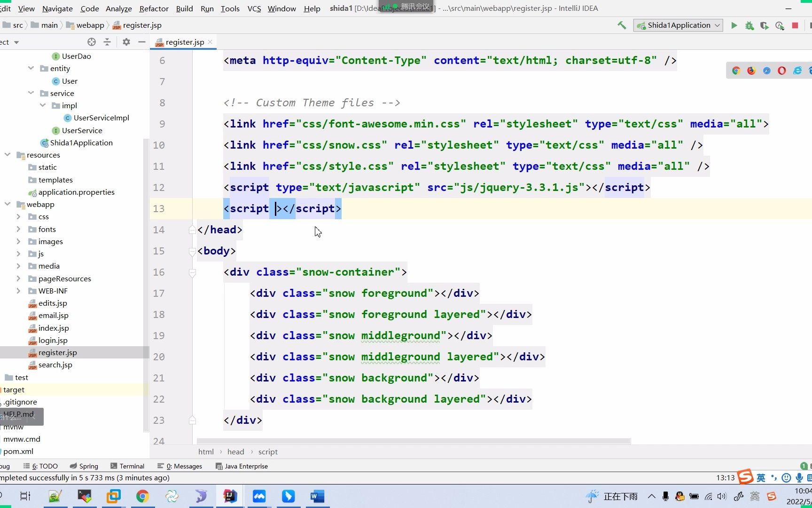Expand the WEB-INF folder

click(x=18, y=291)
